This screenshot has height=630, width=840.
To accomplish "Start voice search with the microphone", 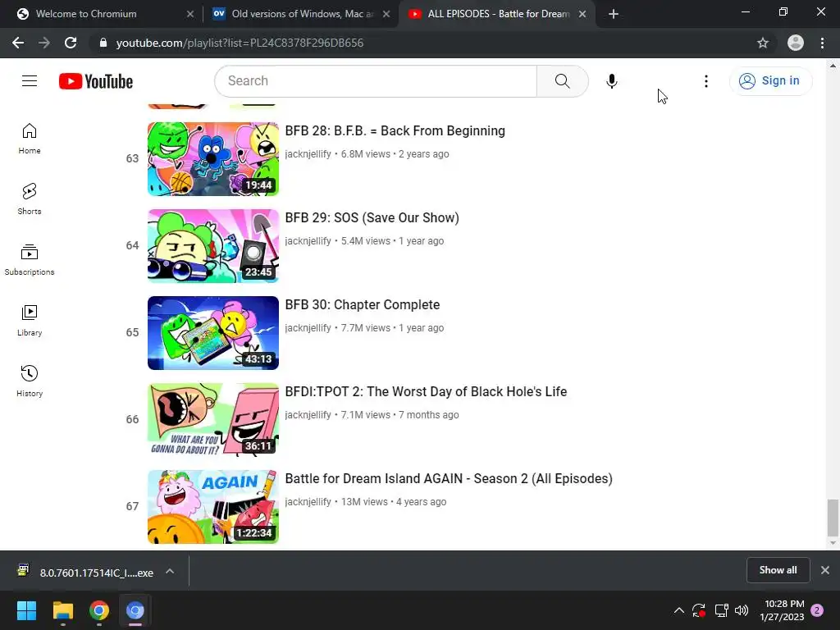I will pyautogui.click(x=611, y=81).
